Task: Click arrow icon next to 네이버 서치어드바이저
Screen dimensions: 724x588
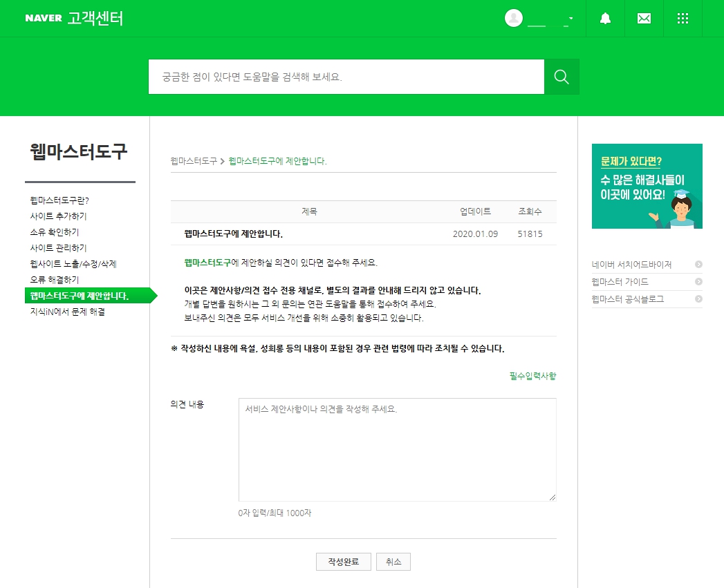Action: 698,265
